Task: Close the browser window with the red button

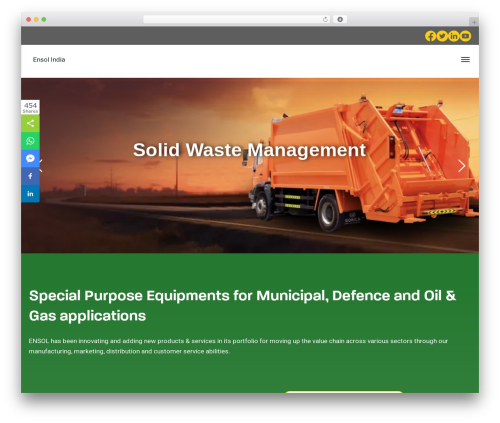Action: click(x=29, y=20)
